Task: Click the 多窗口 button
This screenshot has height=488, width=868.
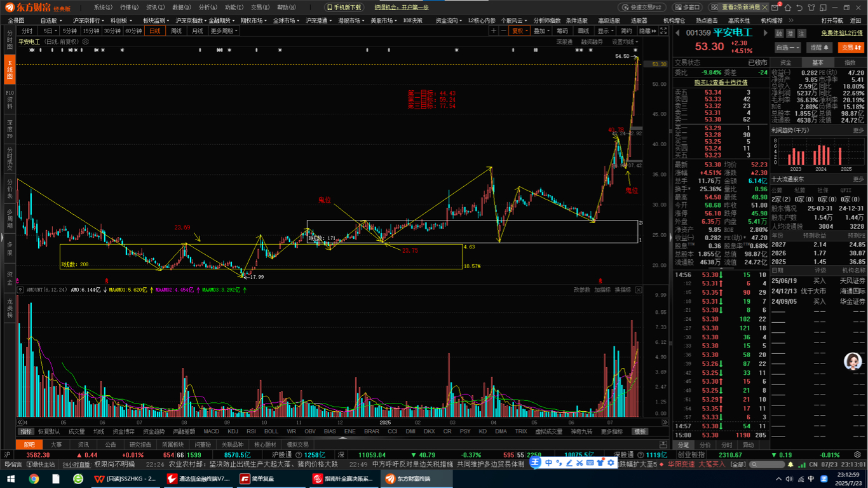Action: pos(688,8)
